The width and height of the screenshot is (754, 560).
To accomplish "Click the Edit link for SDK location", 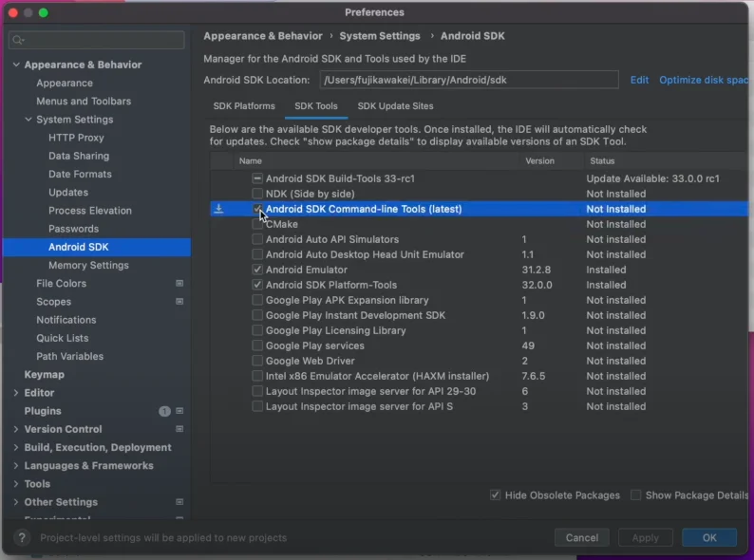I will pos(639,81).
